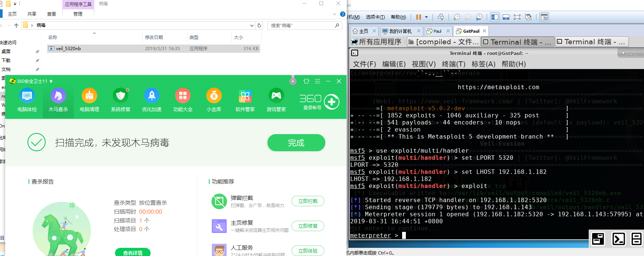Open 电脑清理 cleanup tool

[x=89, y=100]
